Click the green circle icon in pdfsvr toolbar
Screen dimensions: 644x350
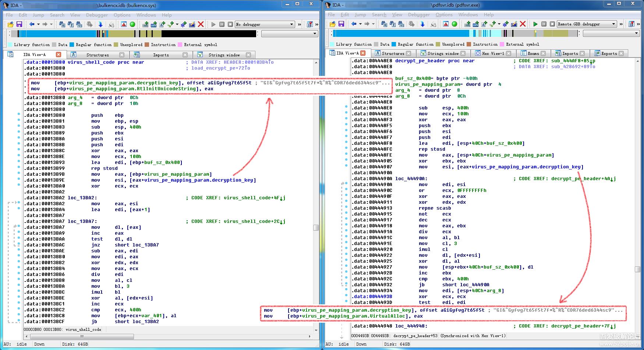pos(454,24)
